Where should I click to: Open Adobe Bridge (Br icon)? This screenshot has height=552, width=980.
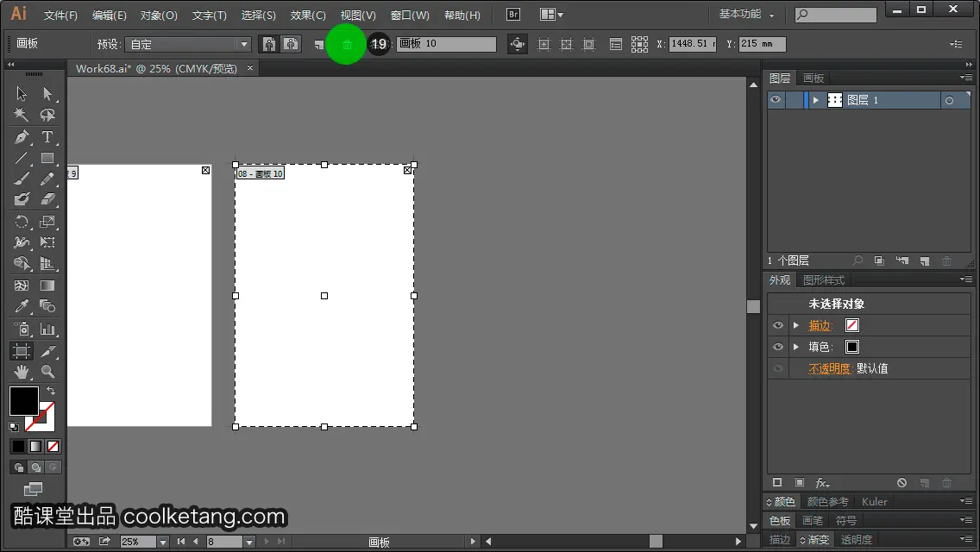[x=513, y=15]
